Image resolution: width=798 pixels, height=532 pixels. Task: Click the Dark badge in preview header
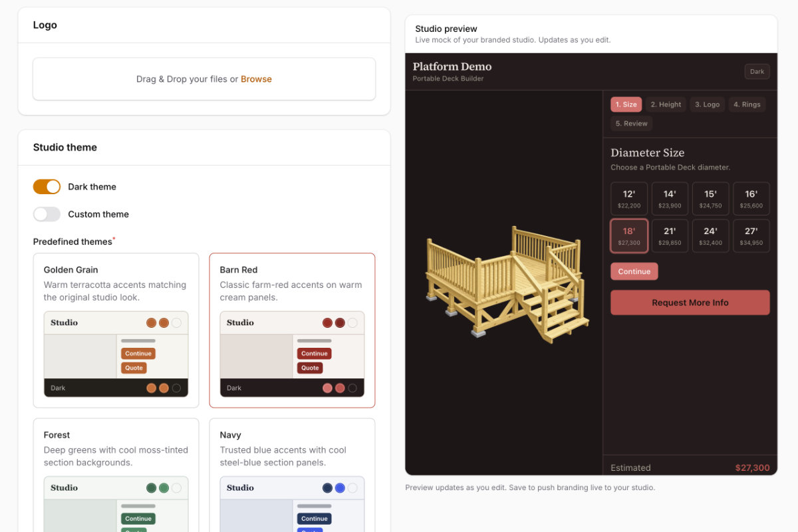757,72
